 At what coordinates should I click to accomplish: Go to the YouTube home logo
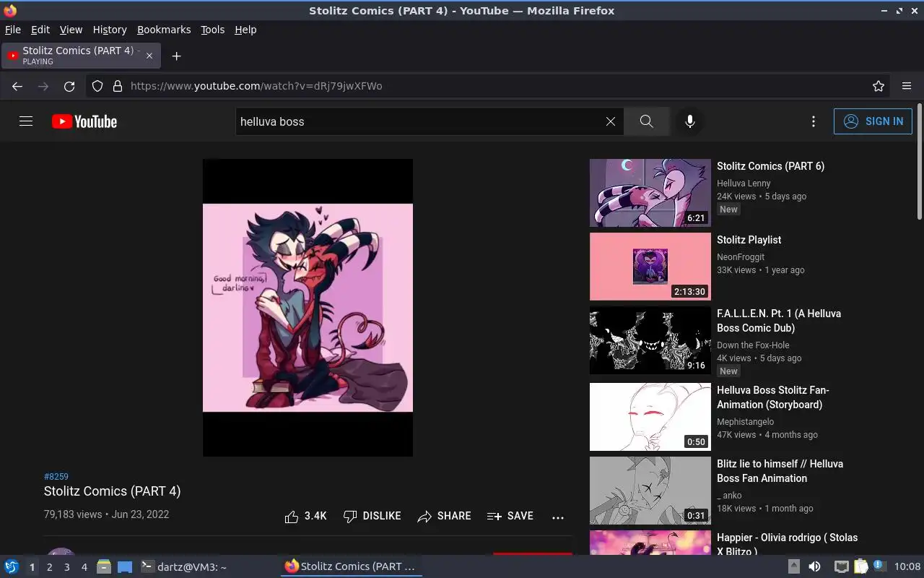(x=84, y=121)
